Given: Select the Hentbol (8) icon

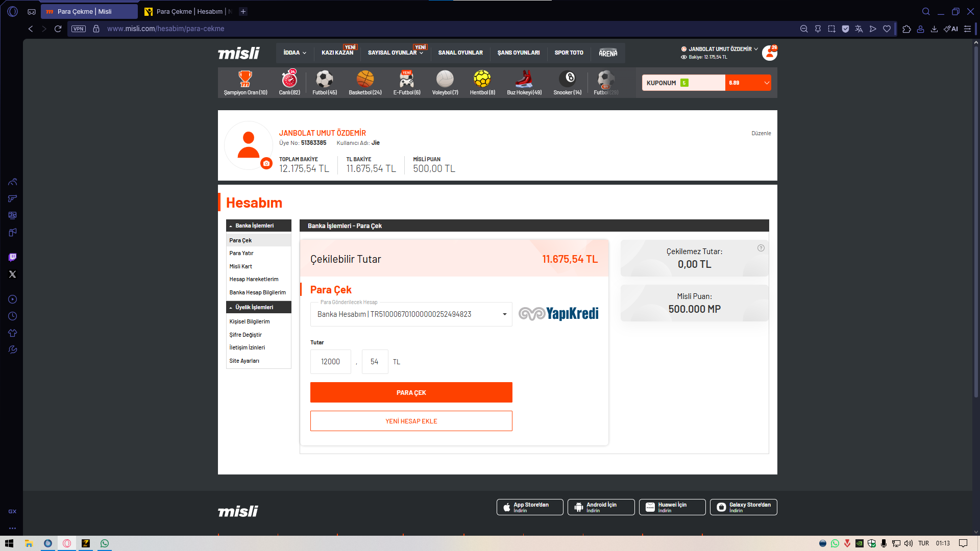Looking at the screenshot, I should pos(482,80).
